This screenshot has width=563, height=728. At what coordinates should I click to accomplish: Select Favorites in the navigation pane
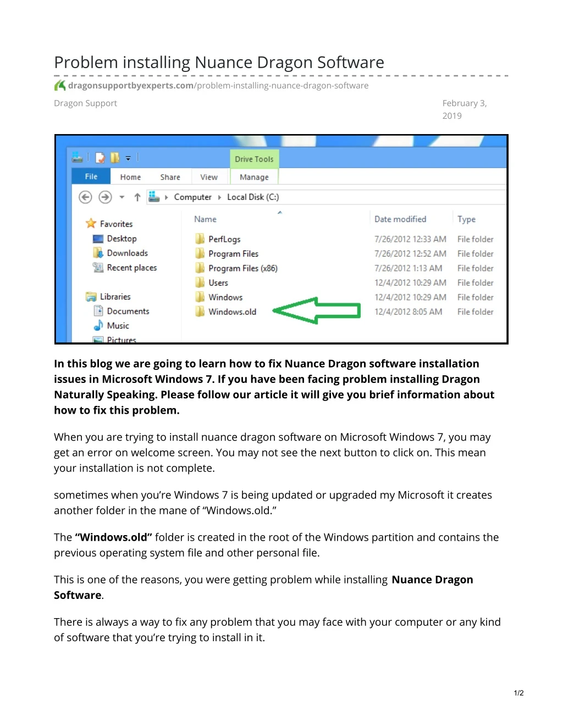116,224
